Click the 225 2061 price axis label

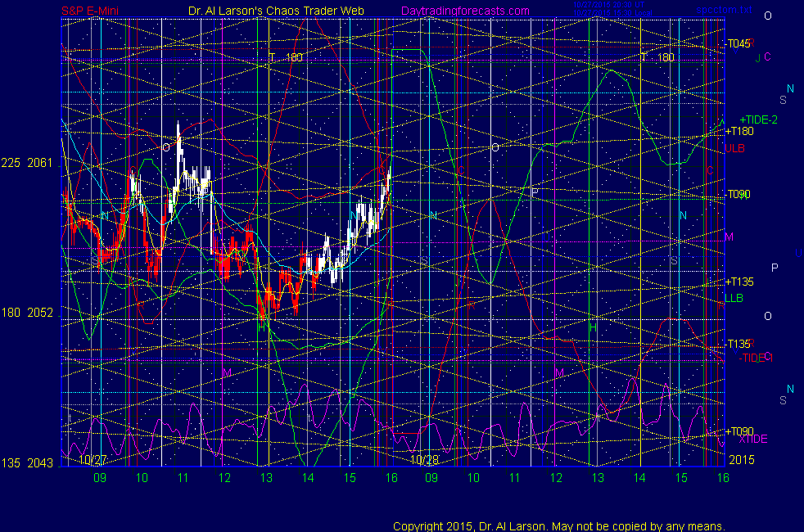coord(27,163)
